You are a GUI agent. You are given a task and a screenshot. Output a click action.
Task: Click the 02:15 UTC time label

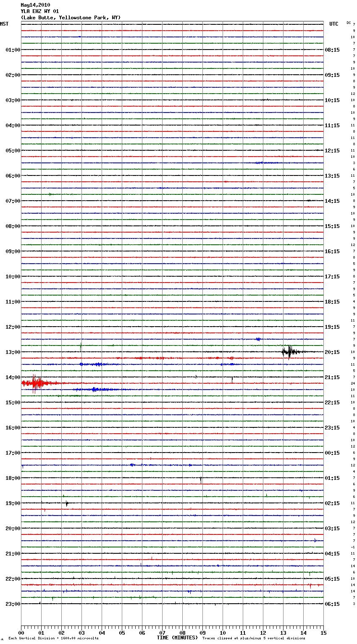coord(332,503)
